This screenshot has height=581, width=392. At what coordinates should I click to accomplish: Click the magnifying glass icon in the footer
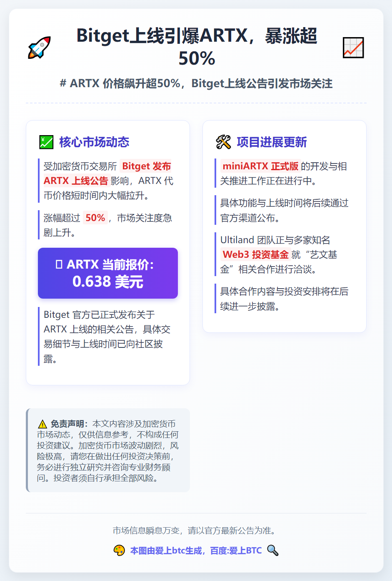(272, 551)
